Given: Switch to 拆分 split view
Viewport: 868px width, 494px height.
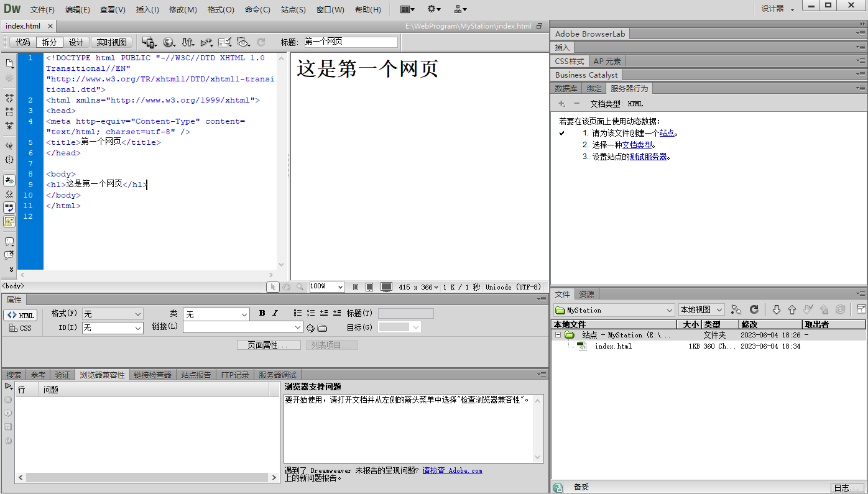Looking at the screenshot, I should (49, 42).
